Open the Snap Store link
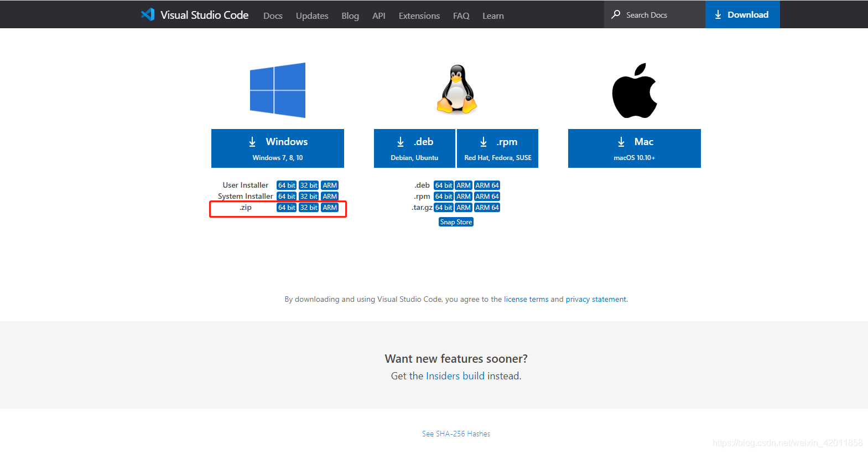 [456, 222]
